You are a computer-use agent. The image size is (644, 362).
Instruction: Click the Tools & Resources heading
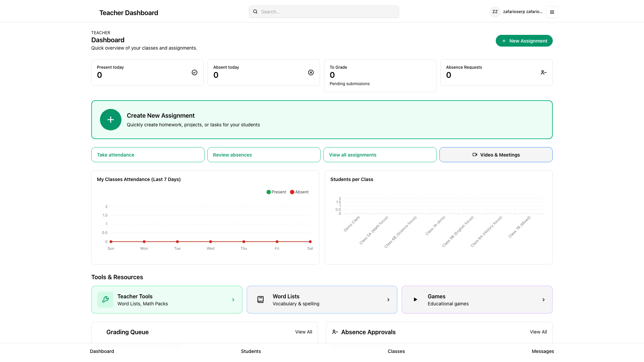tap(117, 277)
